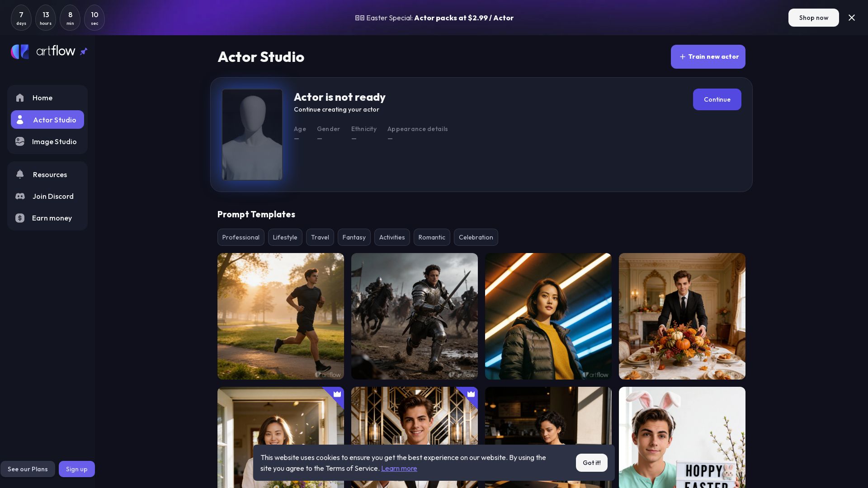
Task: Accept cookies with Got it! button
Action: (591, 463)
